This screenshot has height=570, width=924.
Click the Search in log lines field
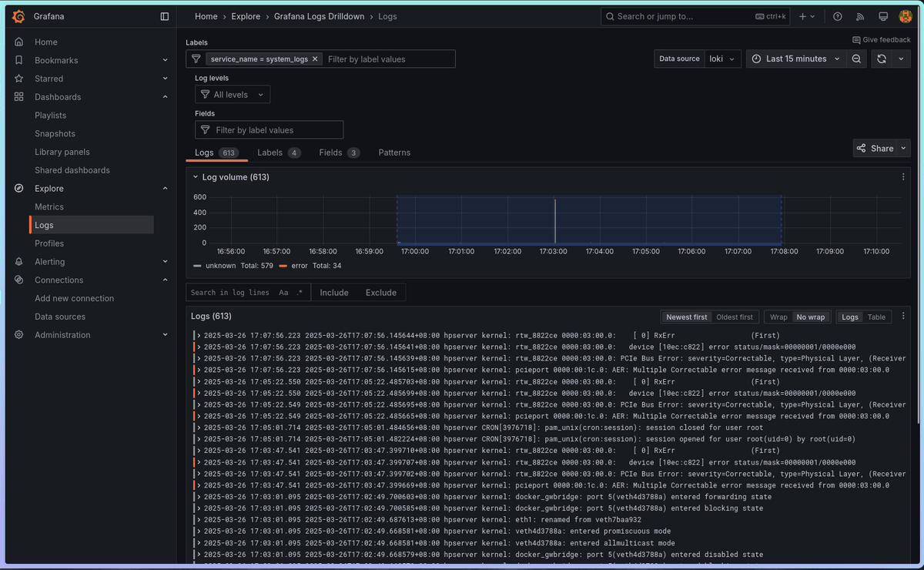230,293
